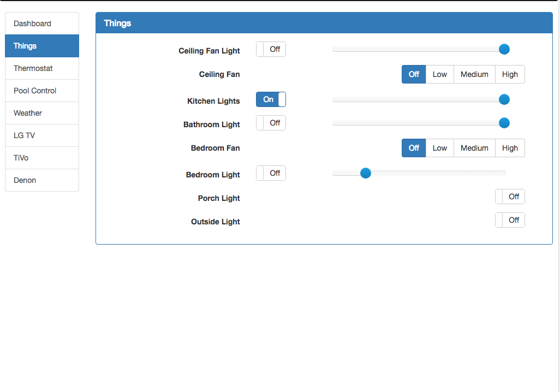Click the Kitchen Lights brightness slider
Screen dimensions: 560x392
pos(504,99)
